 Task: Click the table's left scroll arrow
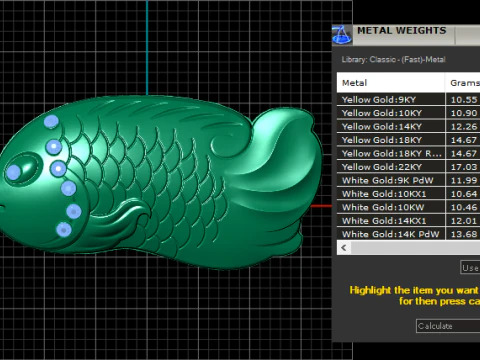[x=344, y=248]
